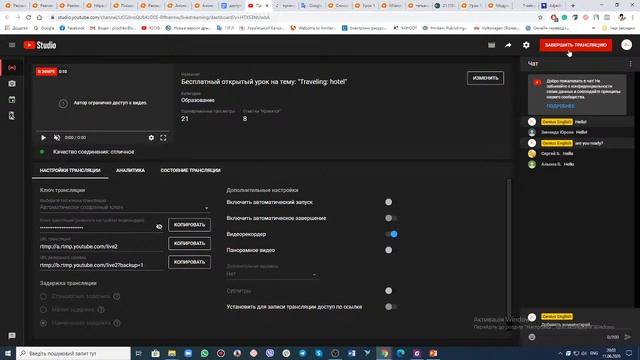Copy the stream key

(189, 225)
